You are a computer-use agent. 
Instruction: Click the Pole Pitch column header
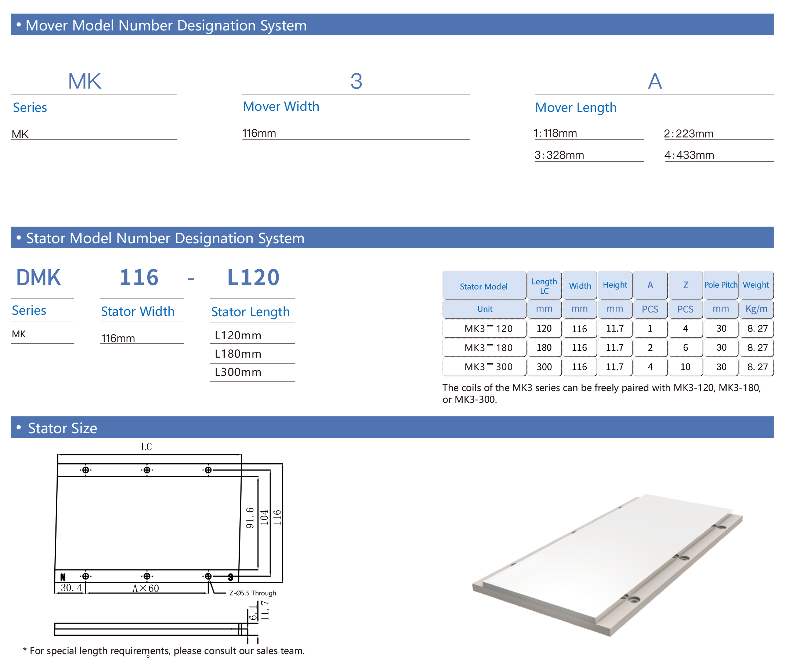point(720,285)
